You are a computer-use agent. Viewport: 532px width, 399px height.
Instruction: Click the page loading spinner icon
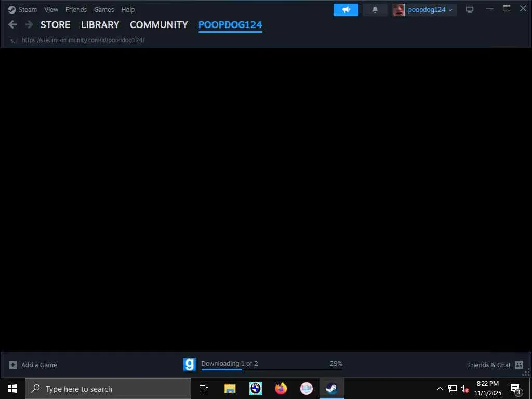(x=13, y=41)
